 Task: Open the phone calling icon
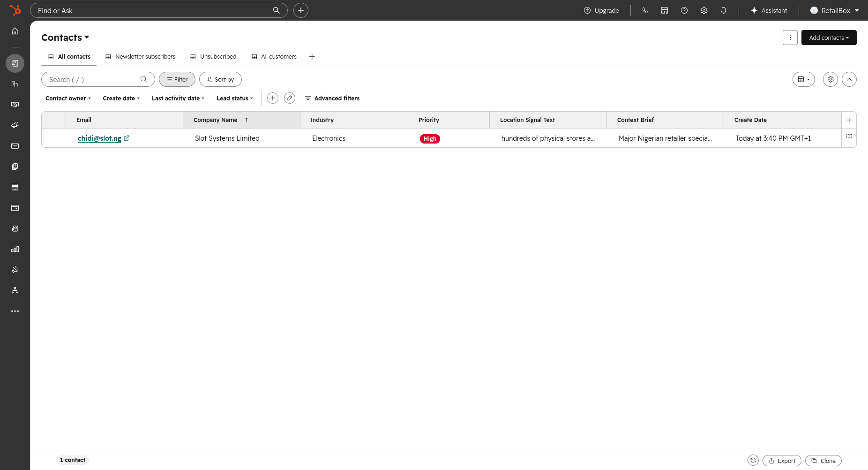(x=645, y=10)
